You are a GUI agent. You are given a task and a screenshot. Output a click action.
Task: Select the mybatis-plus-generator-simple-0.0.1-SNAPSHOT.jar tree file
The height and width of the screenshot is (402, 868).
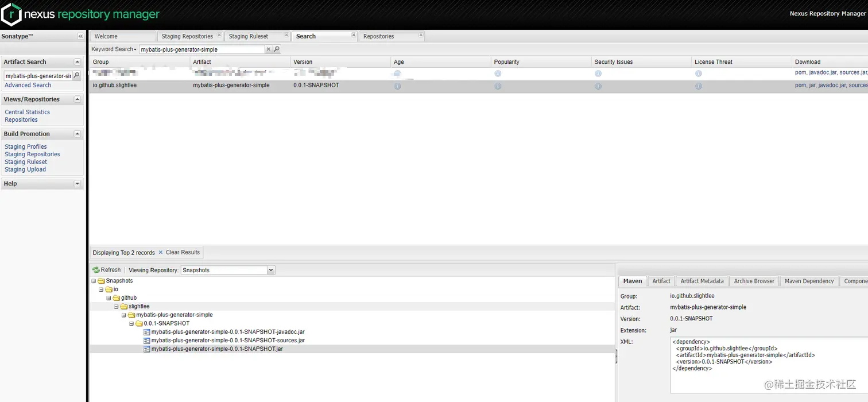tap(217, 349)
